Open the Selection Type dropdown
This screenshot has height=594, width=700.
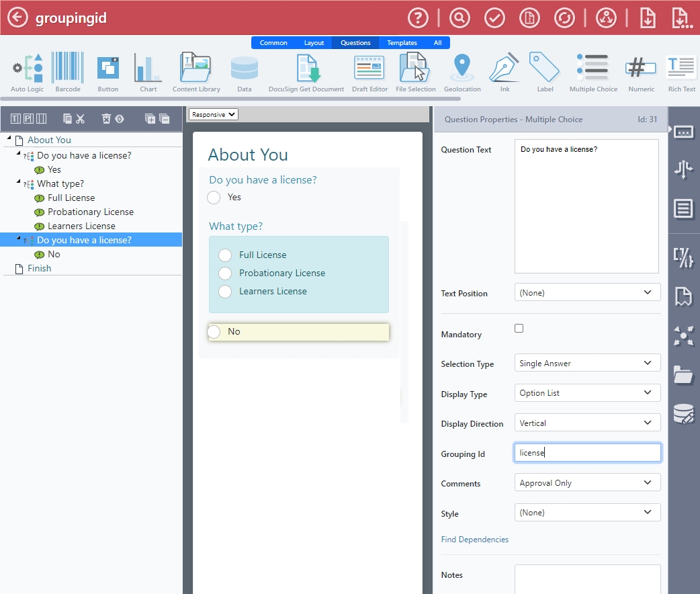[587, 363]
